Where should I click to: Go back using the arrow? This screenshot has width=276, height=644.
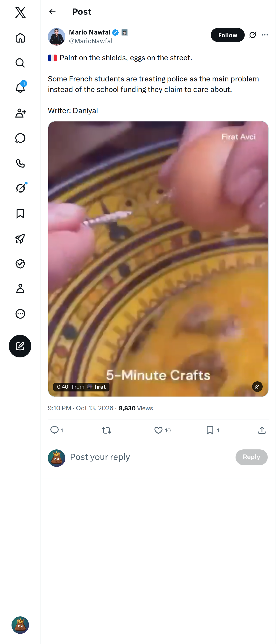pyautogui.click(x=52, y=12)
